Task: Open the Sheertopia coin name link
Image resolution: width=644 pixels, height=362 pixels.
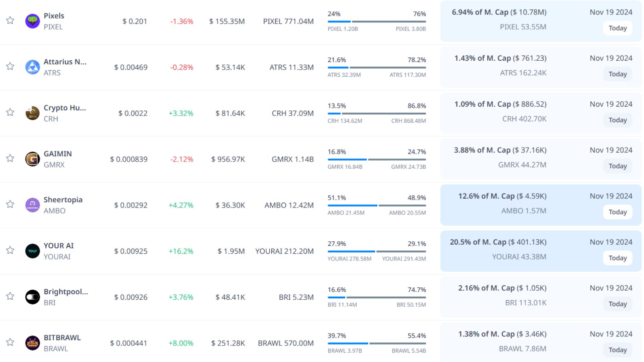Action: (x=63, y=200)
